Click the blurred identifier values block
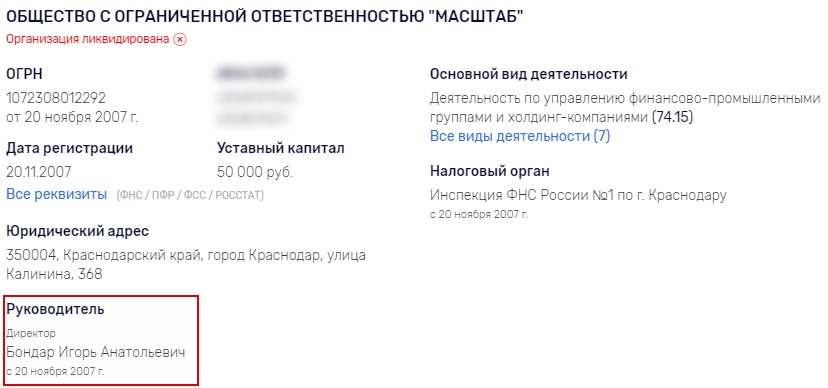 (255, 97)
